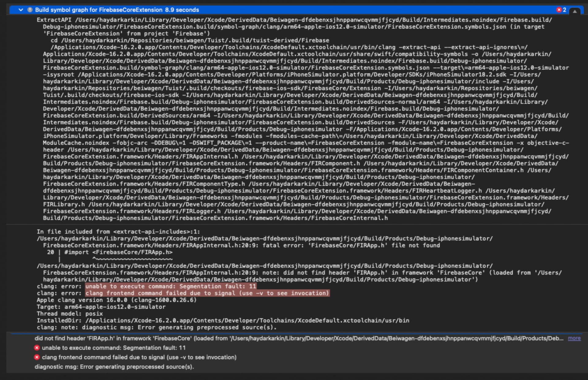588x380 pixels.
Task: Select the issue 'unable to execute command: Segmentation fault: 11'
Action: coord(114,348)
